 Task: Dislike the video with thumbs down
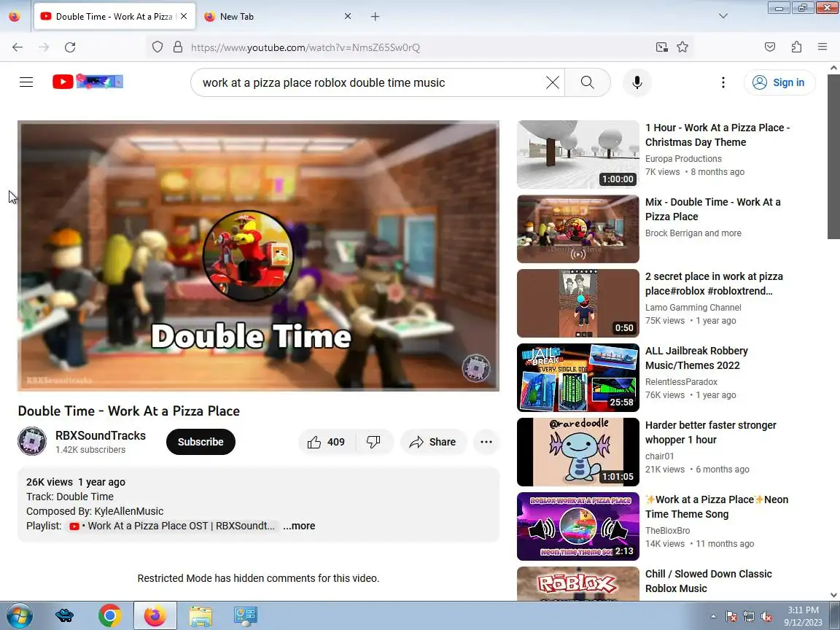(x=374, y=442)
